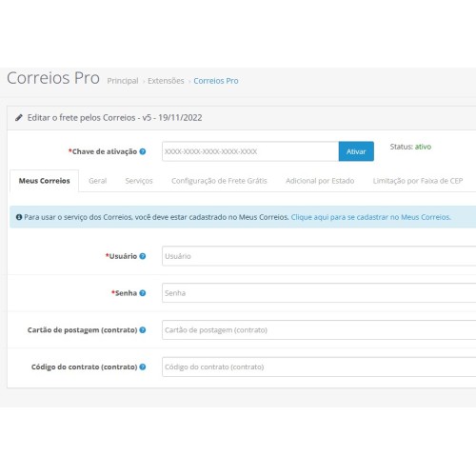Viewport: 476px width, 476px height.
Task: Open Limitação por Faixa de CEP tab
Action: click(x=418, y=181)
